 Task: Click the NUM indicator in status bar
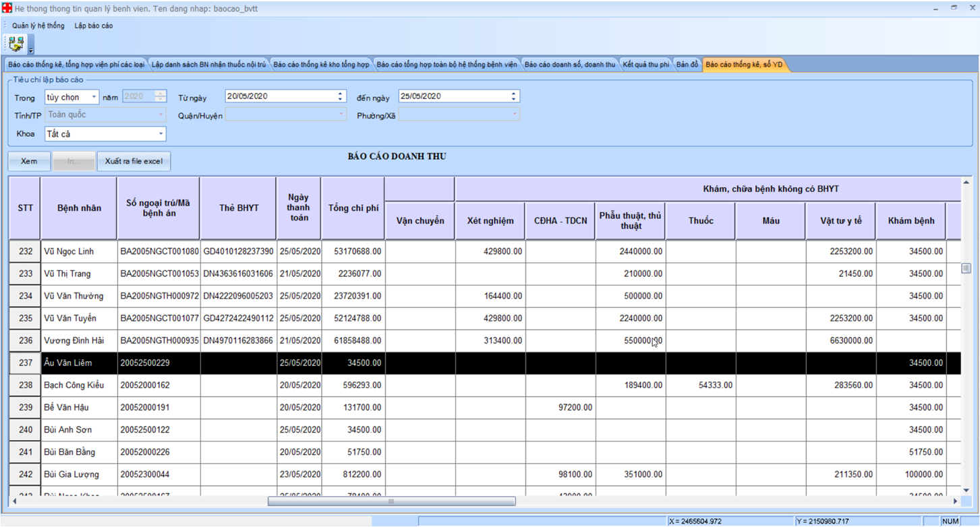950,521
